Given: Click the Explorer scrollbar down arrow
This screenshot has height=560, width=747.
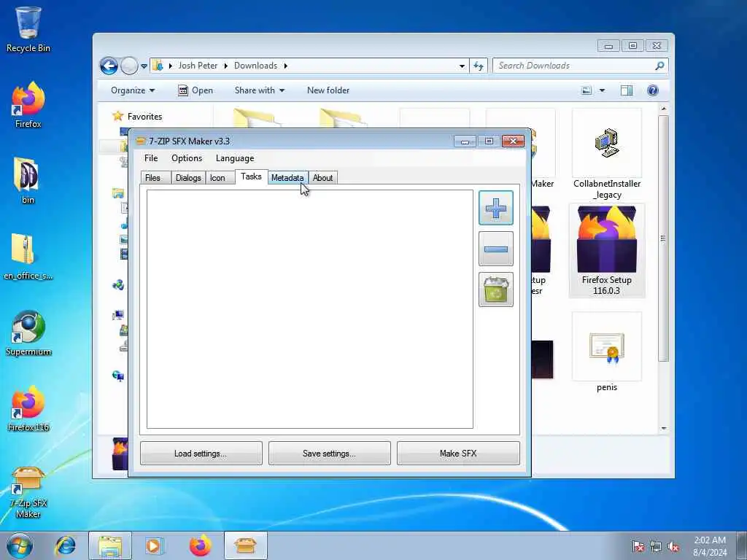Looking at the screenshot, I should 663,429.
